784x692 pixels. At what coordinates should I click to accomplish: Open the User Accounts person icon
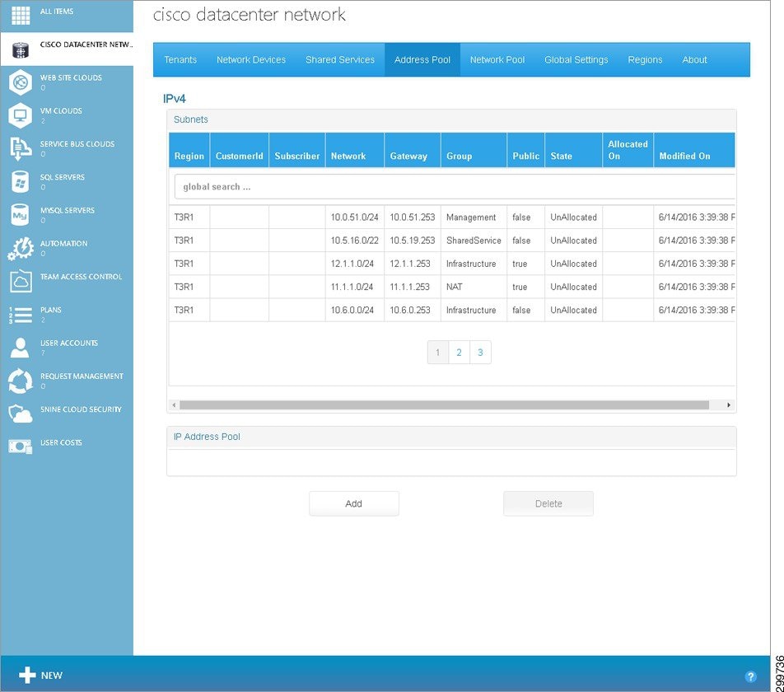(21, 348)
